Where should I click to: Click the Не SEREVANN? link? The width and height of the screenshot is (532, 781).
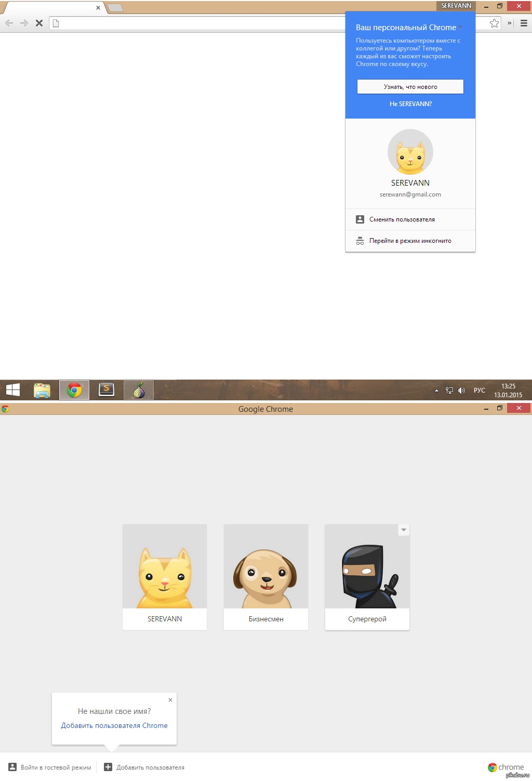coord(410,104)
